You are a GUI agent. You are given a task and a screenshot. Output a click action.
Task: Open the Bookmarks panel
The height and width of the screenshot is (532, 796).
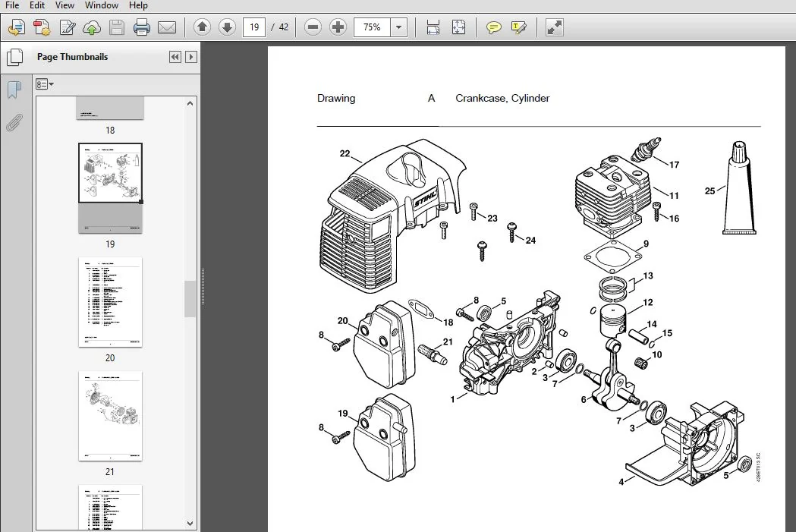14,90
